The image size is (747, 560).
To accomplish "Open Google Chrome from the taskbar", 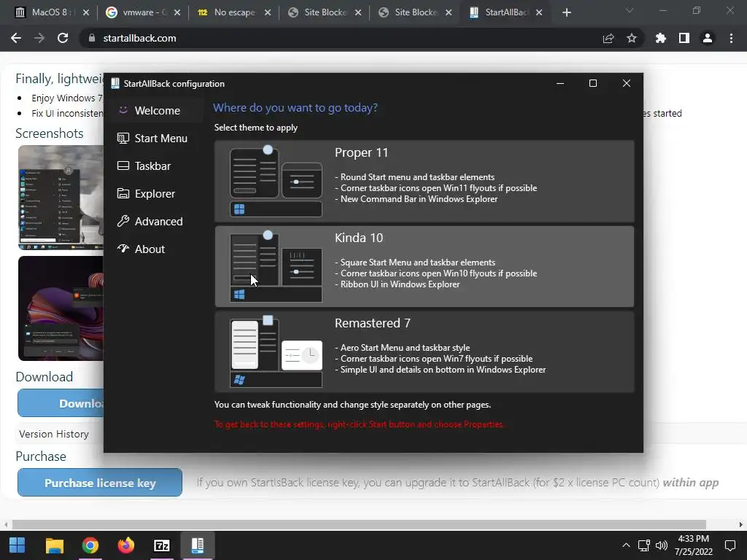I will point(90,545).
